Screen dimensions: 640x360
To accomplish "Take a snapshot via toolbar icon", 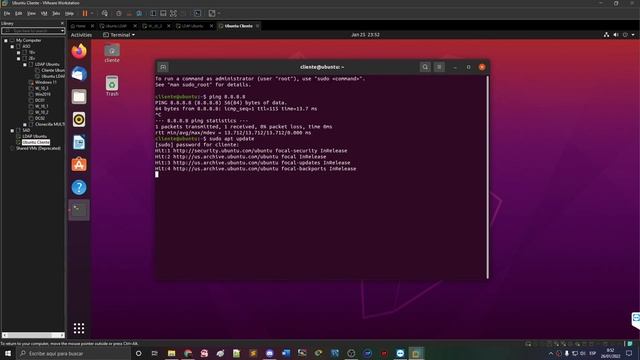I will click(119, 13).
